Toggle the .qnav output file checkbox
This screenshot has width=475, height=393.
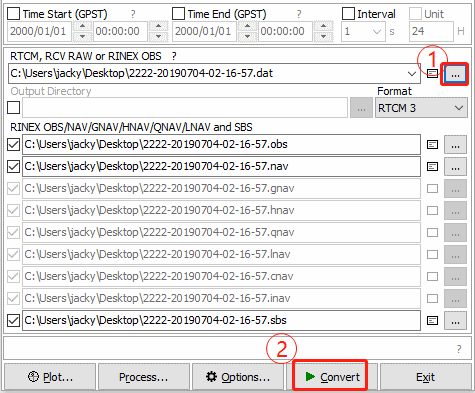pos(13,233)
